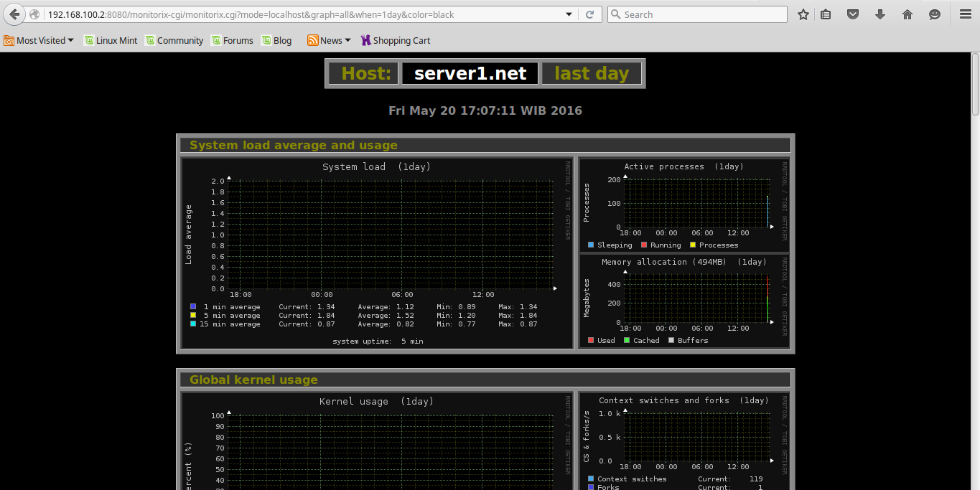Click the Sleeping legend blue swatch
980x490 pixels.
pos(591,245)
